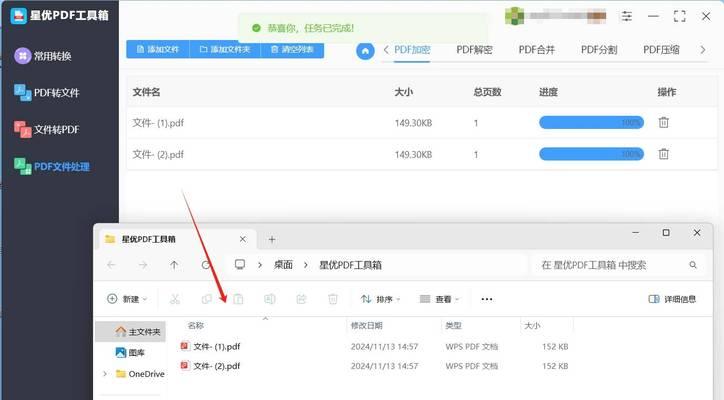Click 星优PDF工具箱 in the address breadcrumb
This screenshot has width=724, height=400.
click(x=350, y=265)
